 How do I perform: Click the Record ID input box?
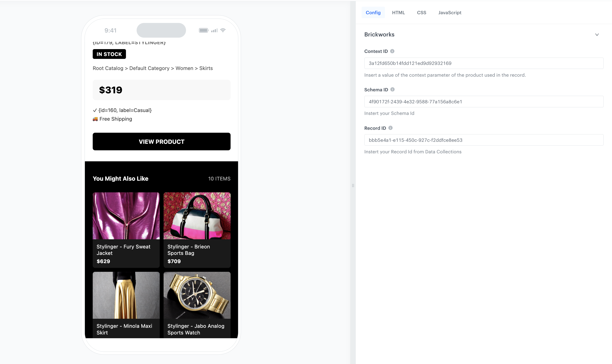484,140
